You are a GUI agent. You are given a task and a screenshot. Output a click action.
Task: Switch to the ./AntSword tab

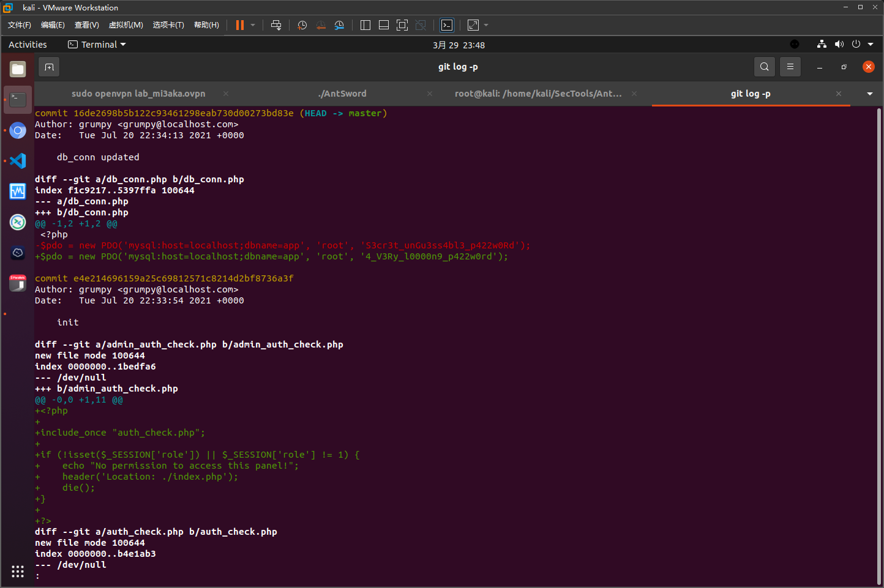click(x=342, y=94)
